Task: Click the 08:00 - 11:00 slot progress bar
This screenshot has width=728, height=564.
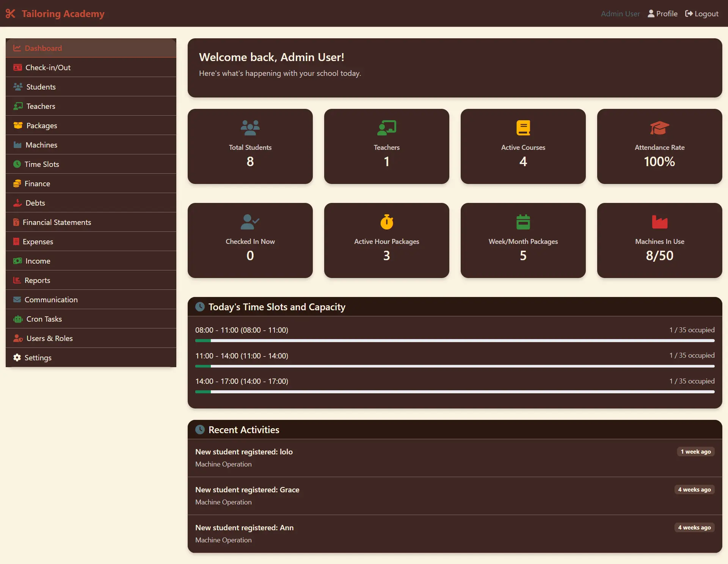Action: point(455,341)
